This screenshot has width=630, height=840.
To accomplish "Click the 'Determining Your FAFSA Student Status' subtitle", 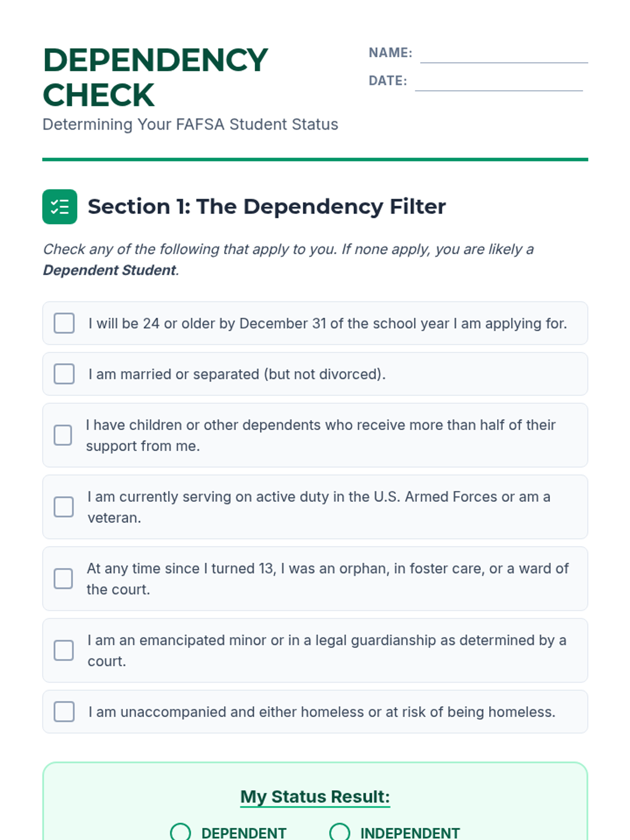I will tap(190, 124).
